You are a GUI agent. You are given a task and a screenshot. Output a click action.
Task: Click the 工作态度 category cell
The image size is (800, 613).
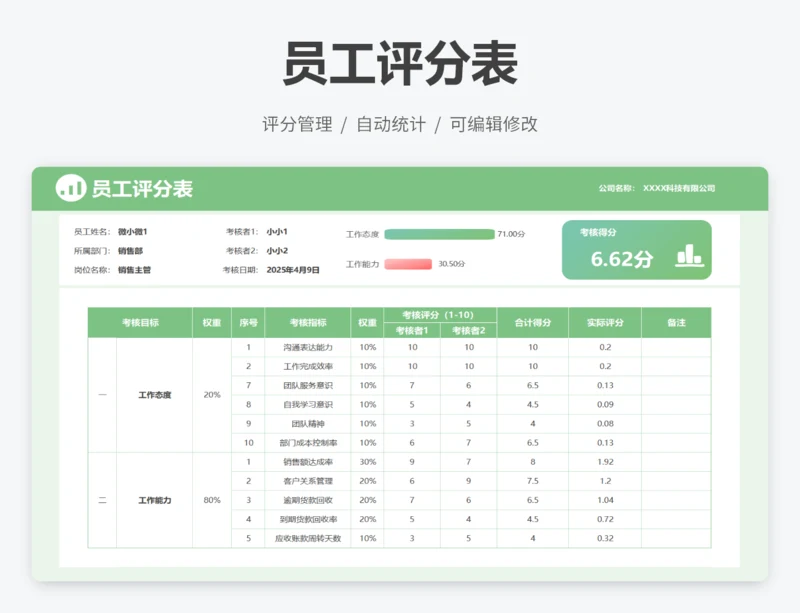pyautogui.click(x=155, y=395)
